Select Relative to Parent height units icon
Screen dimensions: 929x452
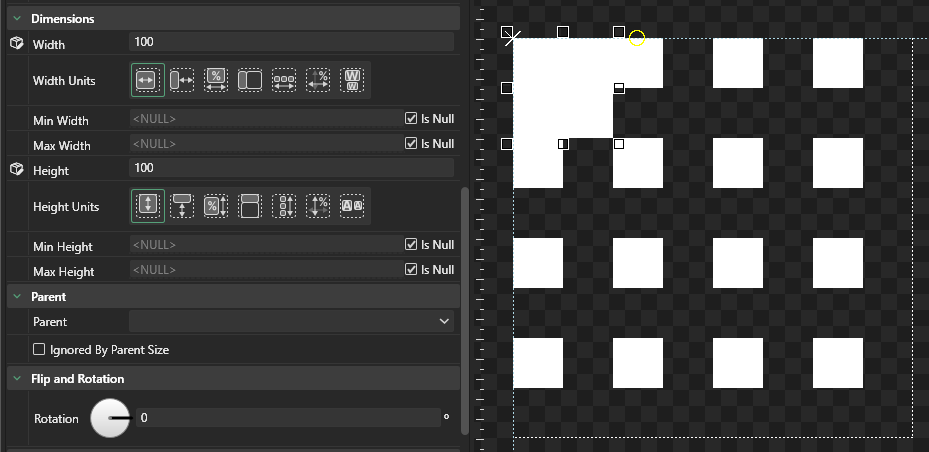(x=182, y=206)
